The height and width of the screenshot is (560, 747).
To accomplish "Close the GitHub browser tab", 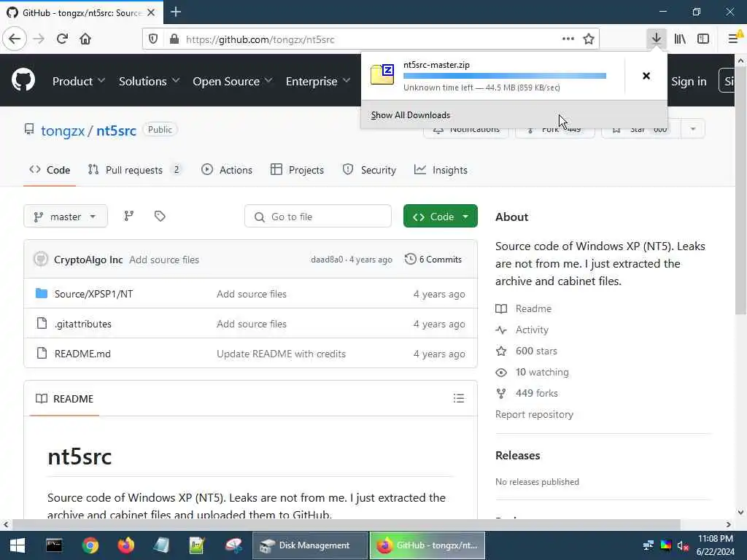I will click(x=151, y=12).
